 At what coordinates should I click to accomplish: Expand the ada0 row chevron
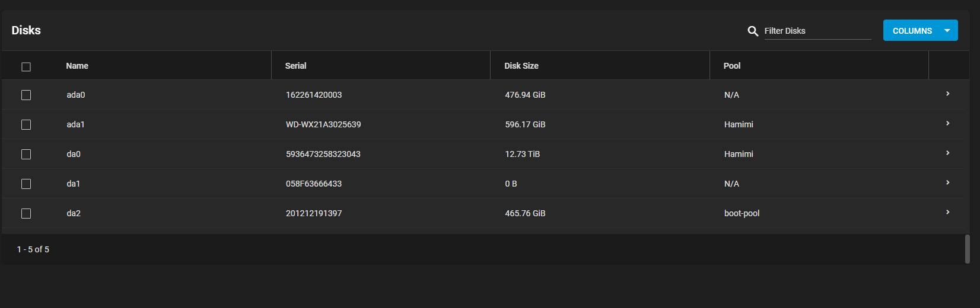[x=947, y=94]
